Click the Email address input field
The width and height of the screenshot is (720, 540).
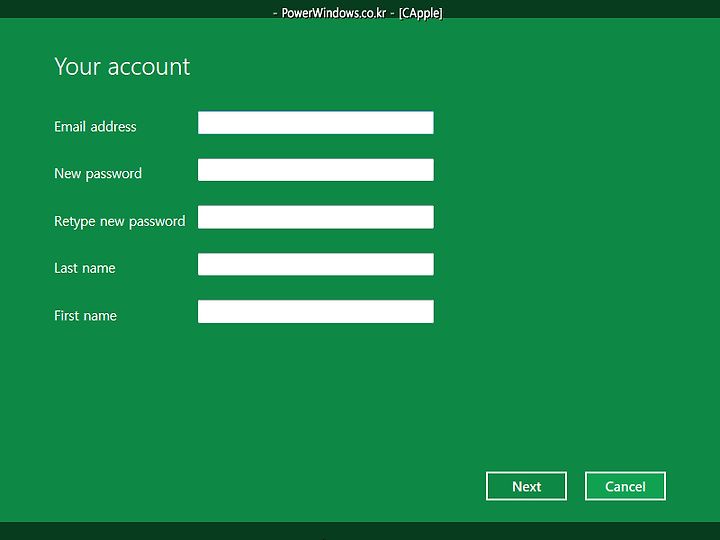pos(315,123)
